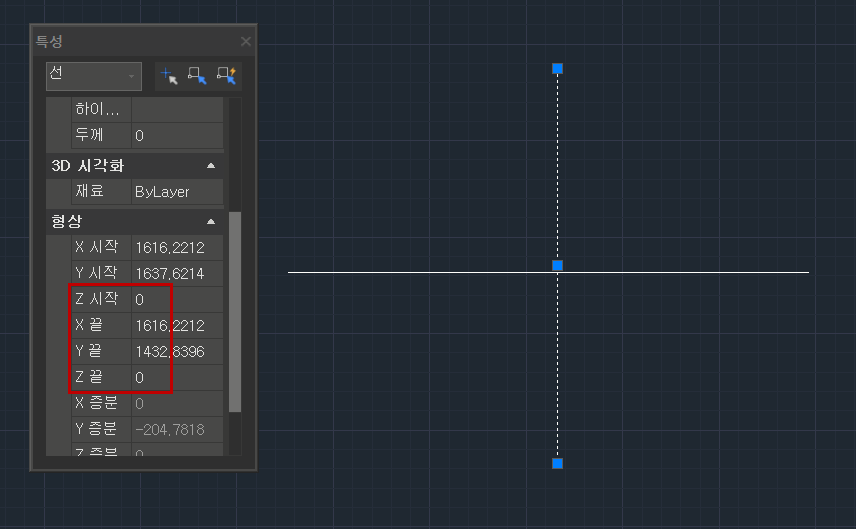Click the 재료 property label
This screenshot has width=856, height=529.
pos(90,191)
